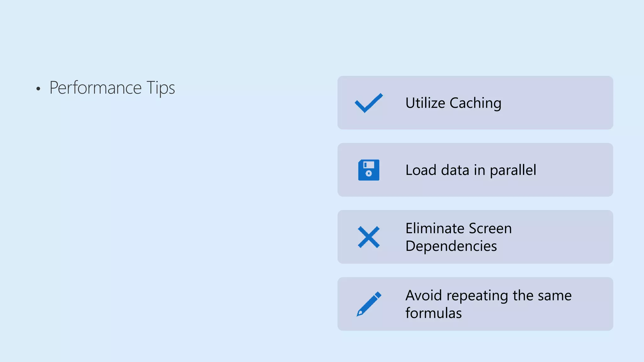The width and height of the screenshot is (644, 362).
Task: Select the Eliminate Screen Dependencies card
Action: (475, 237)
